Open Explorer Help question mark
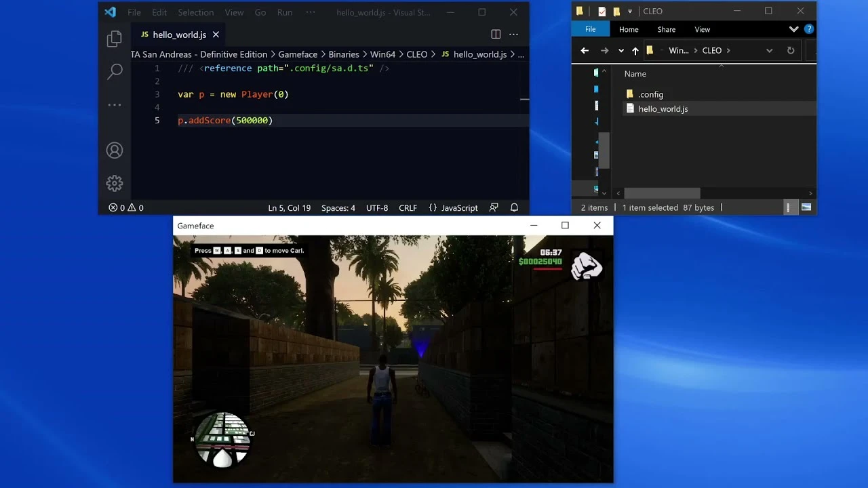Screen dimensions: 868x488 click(x=809, y=29)
